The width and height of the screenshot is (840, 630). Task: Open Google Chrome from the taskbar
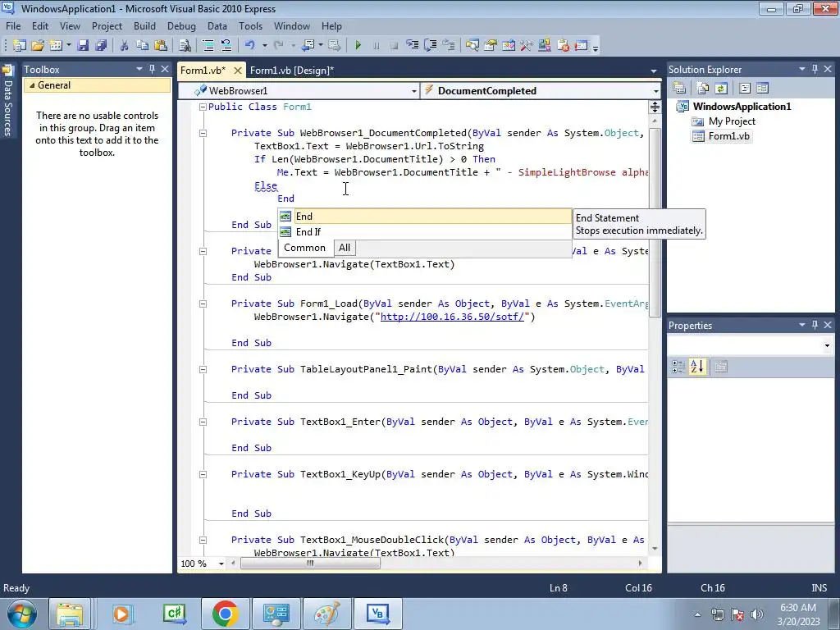(225, 614)
